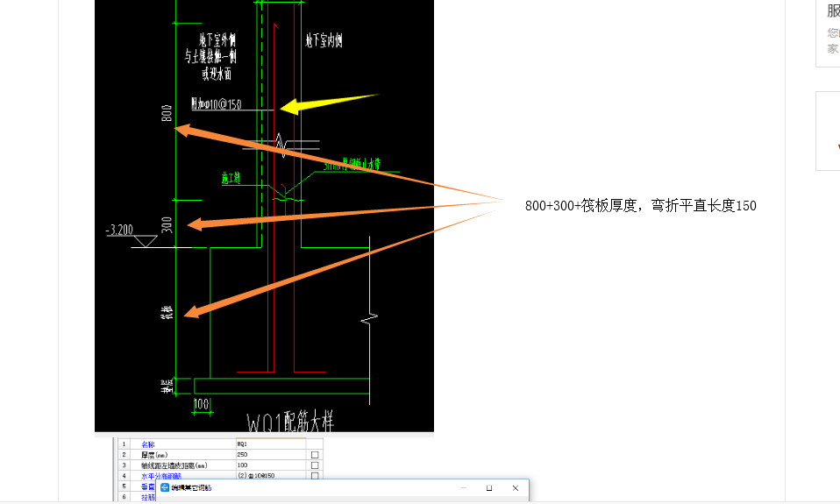This screenshot has width=840, height=504.
Task: Maximize the 编辑其它钢筋 dialog
Action: 489,488
